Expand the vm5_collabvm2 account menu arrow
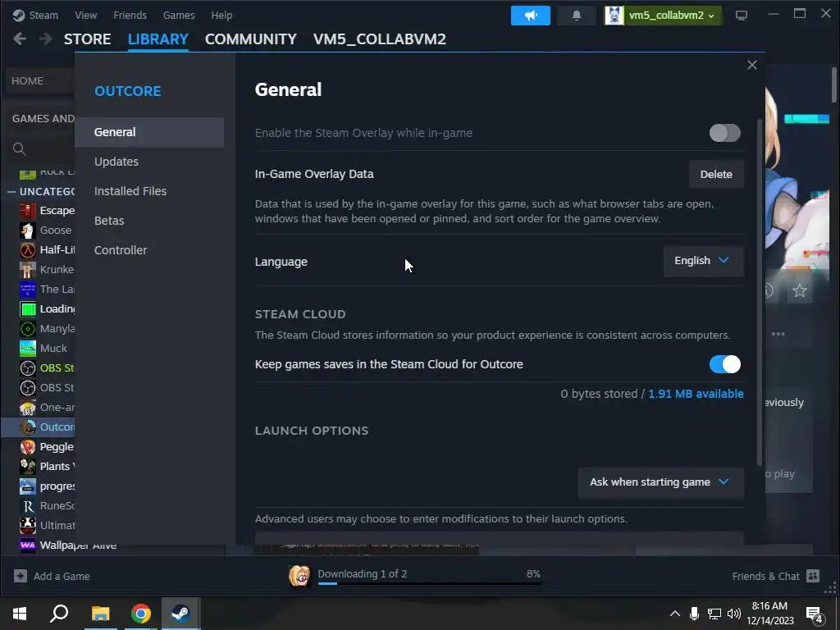Image resolution: width=840 pixels, height=630 pixels. tap(711, 16)
